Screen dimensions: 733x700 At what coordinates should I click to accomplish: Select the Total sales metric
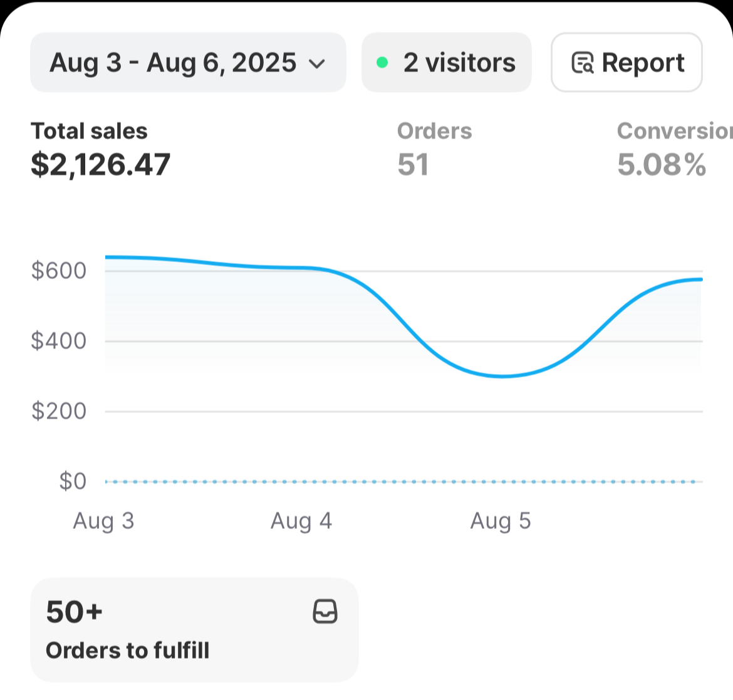89,131
